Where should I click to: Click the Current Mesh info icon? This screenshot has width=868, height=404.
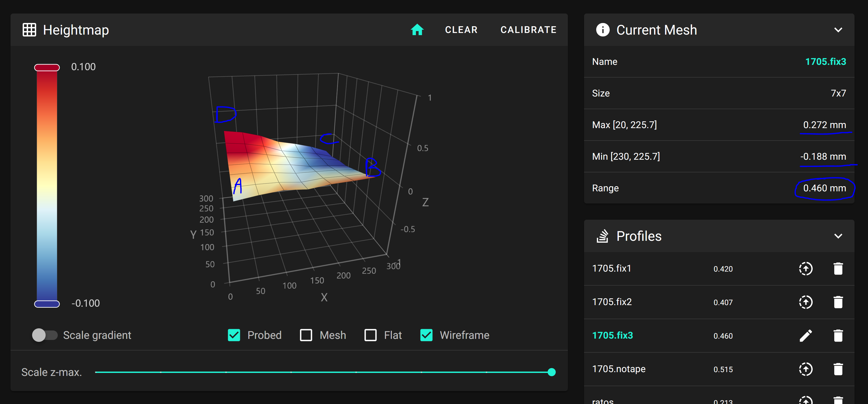pyautogui.click(x=602, y=30)
